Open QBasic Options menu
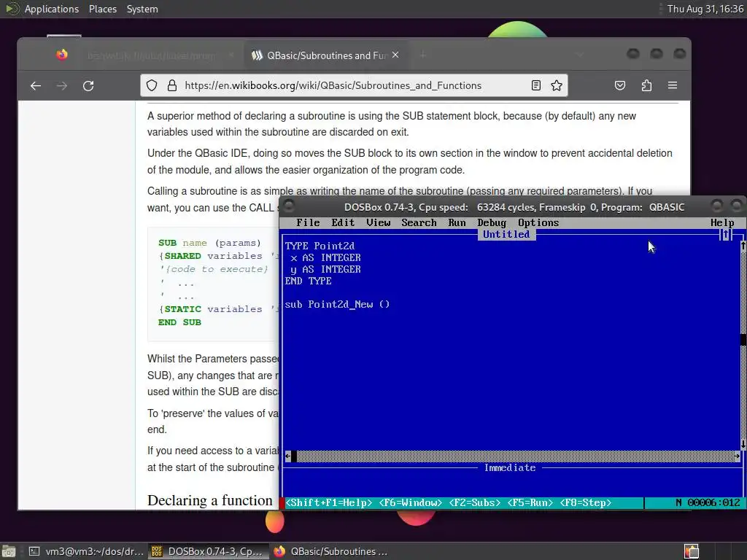 [538, 223]
